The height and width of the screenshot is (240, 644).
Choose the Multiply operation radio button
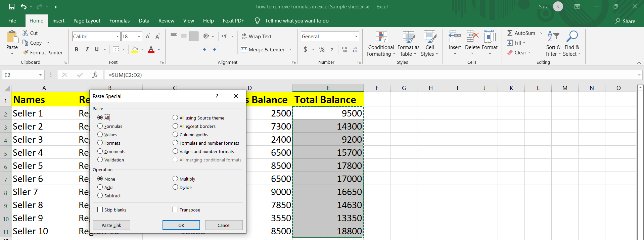[175, 179]
